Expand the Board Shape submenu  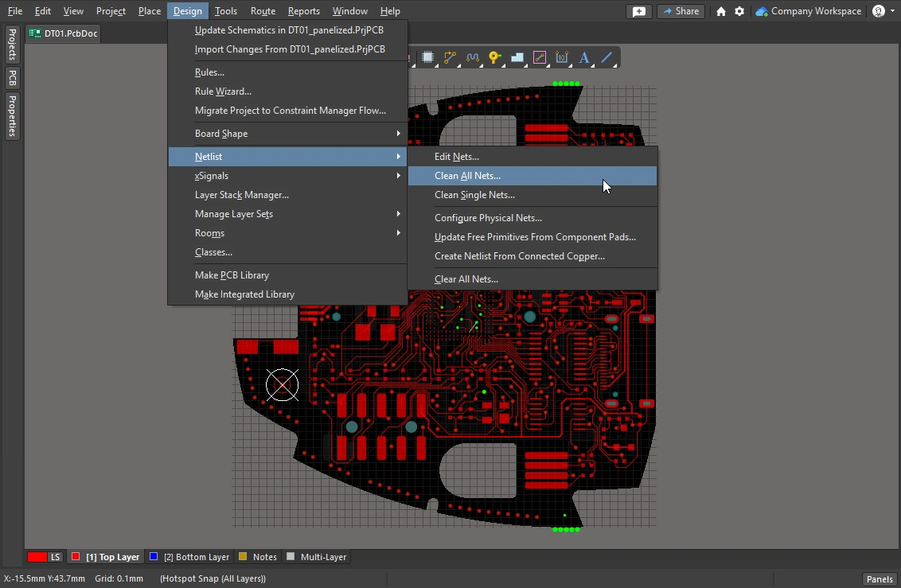221,133
